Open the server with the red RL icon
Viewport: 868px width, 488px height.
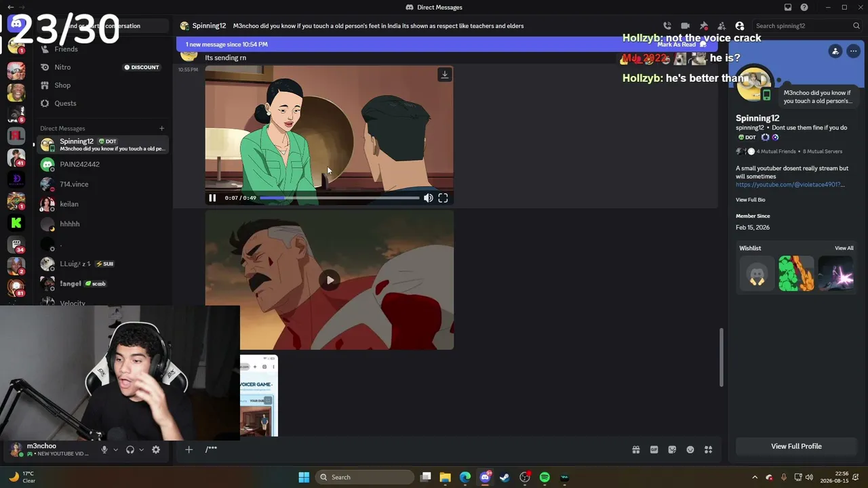16,136
